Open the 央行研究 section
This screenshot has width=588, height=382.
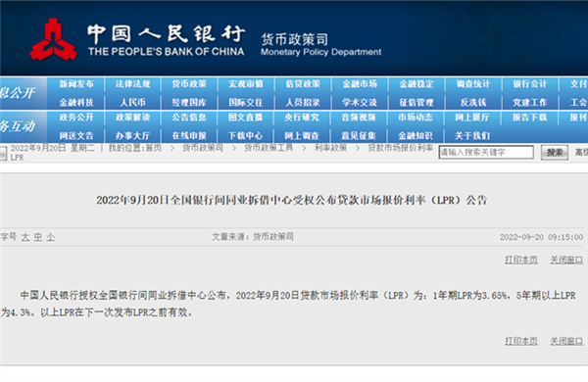(x=302, y=118)
